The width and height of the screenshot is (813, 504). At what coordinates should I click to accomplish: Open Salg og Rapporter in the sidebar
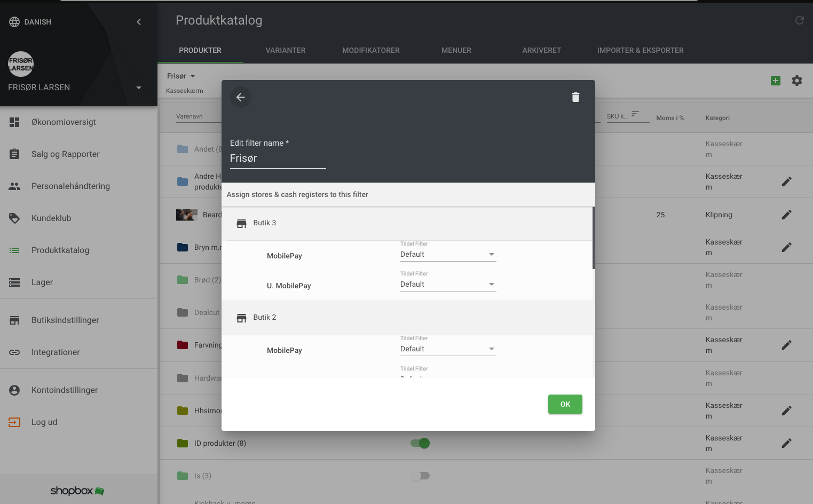pos(65,154)
